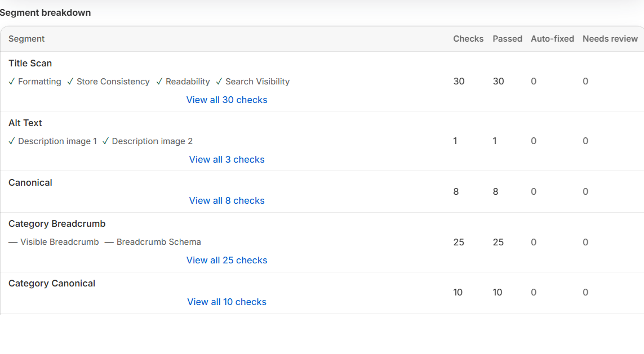Click the Breadcrumb Schema dash icon

tap(109, 242)
